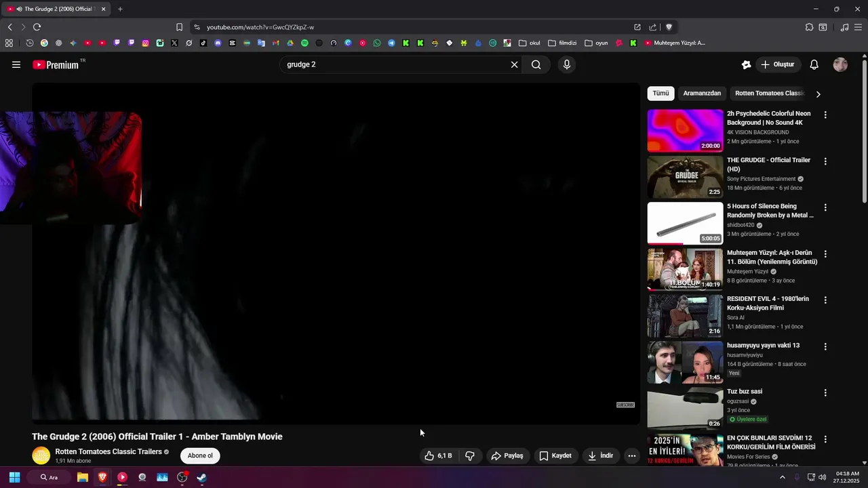Image resolution: width=868 pixels, height=488 pixels.
Task: Select Rotten Tomatoes Classic filter chip
Action: (x=769, y=94)
